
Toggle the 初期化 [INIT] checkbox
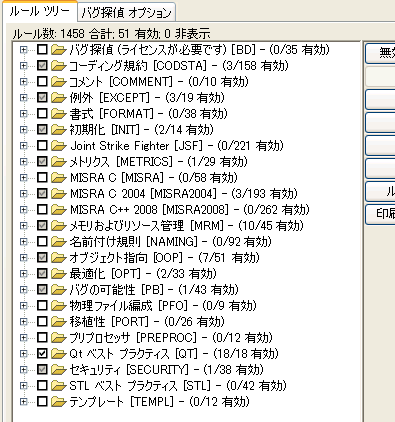[42, 130]
